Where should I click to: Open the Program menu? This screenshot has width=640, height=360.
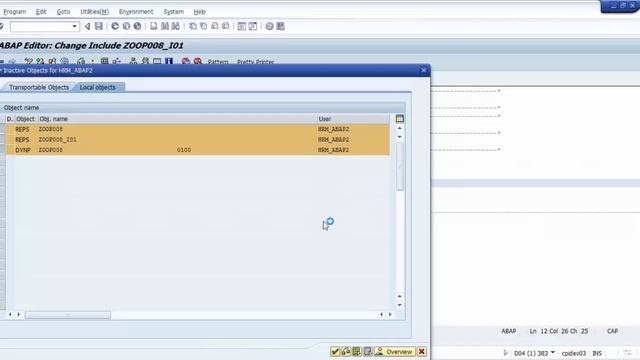pyautogui.click(x=15, y=12)
